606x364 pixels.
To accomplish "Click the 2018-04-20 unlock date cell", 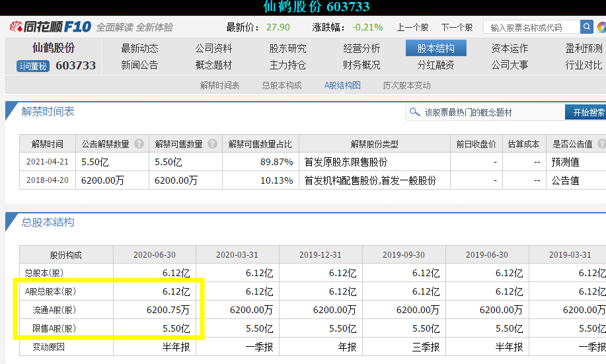I will (47, 180).
